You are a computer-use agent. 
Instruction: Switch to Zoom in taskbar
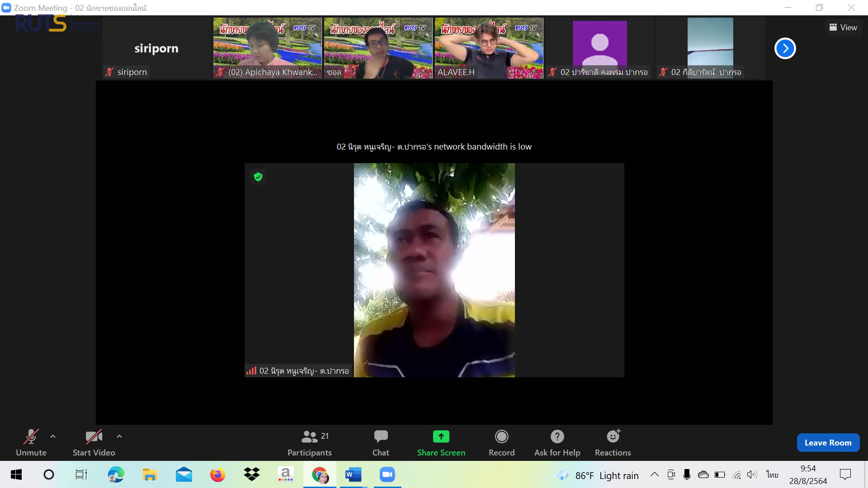point(387,474)
